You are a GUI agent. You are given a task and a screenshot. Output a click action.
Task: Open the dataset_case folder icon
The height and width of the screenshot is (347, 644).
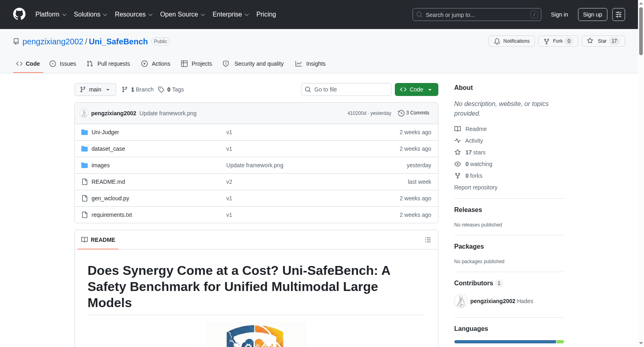85,149
